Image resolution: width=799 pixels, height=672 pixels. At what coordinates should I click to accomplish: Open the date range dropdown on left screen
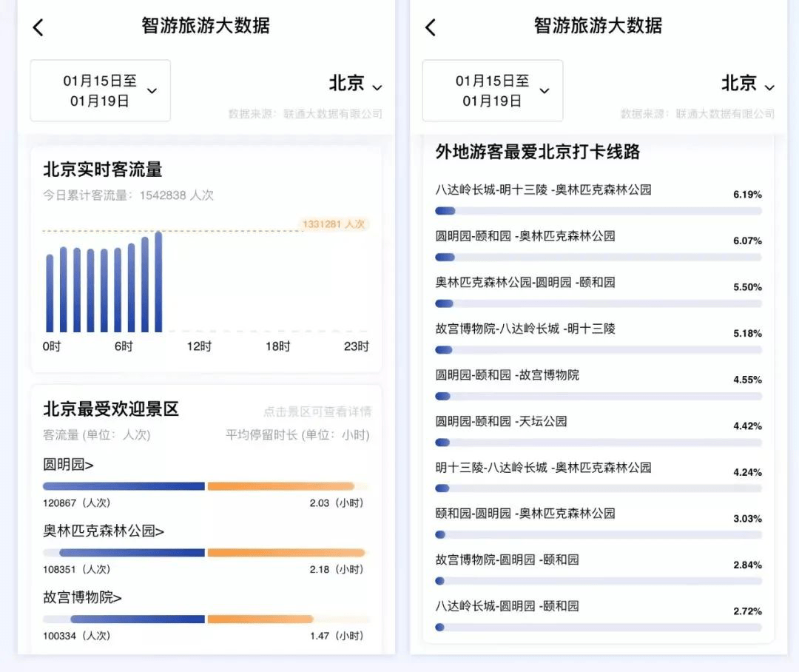100,91
